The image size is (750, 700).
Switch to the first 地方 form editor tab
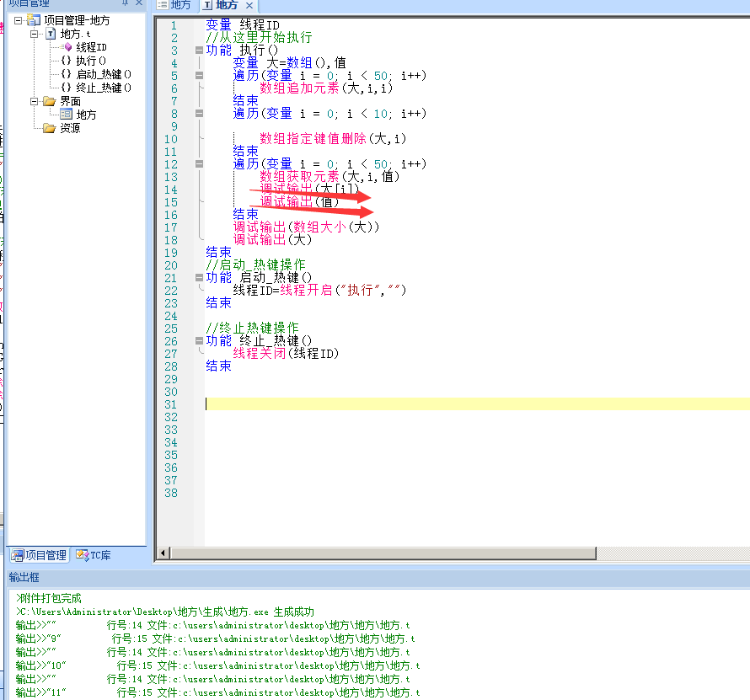174,5
